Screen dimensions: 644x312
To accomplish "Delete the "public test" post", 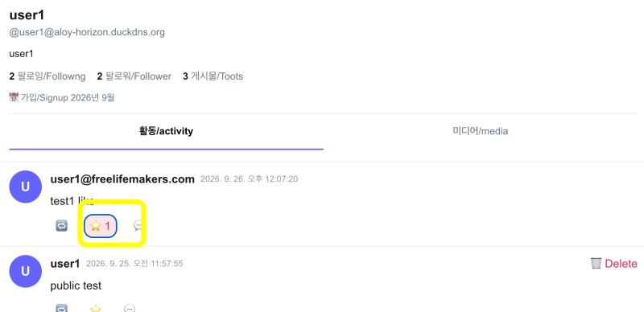I will pos(614,264).
